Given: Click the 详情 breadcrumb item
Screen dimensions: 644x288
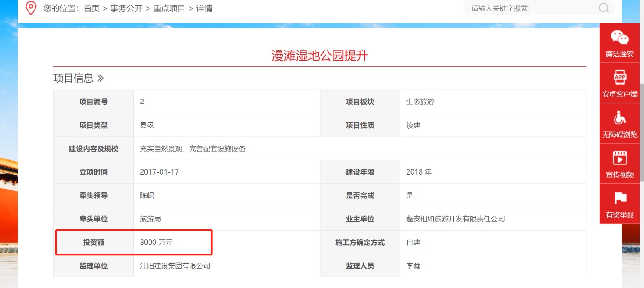Looking at the screenshot, I should click(x=204, y=8).
